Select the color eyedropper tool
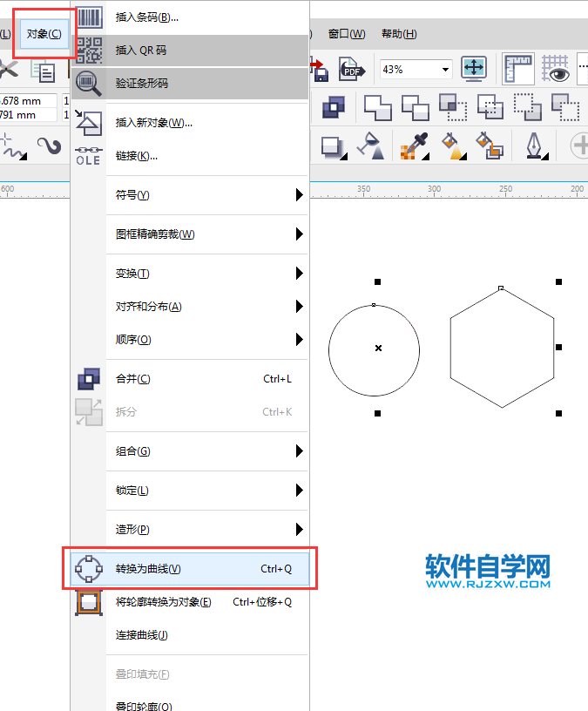 click(415, 146)
